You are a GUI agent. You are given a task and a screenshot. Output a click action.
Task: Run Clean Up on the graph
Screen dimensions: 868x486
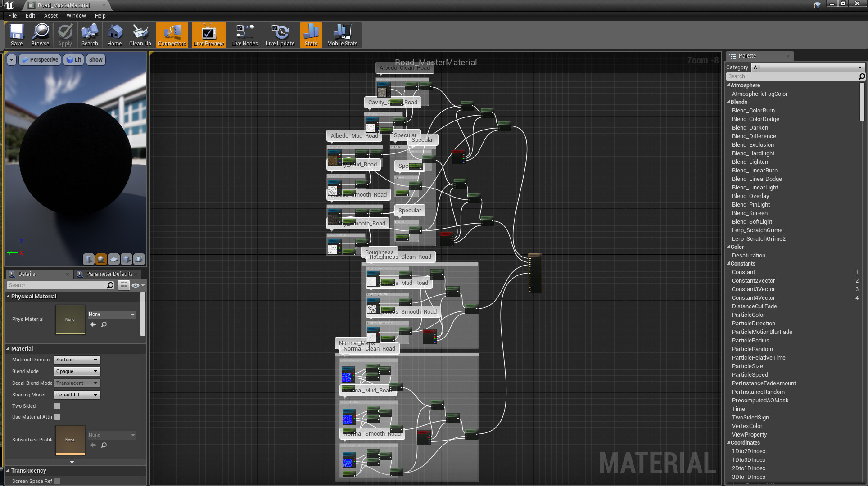(140, 35)
